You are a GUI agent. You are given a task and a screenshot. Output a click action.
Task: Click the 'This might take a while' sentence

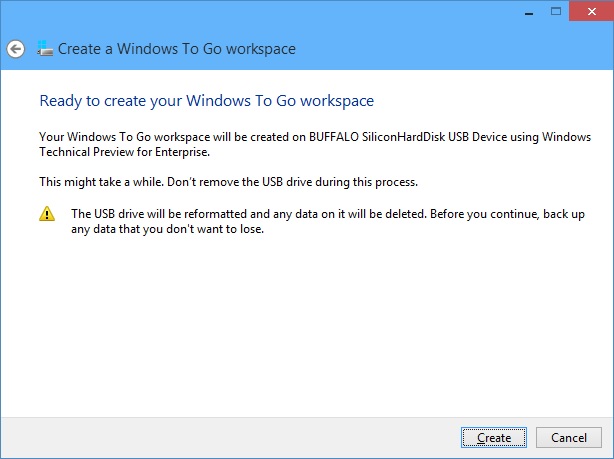click(x=101, y=182)
